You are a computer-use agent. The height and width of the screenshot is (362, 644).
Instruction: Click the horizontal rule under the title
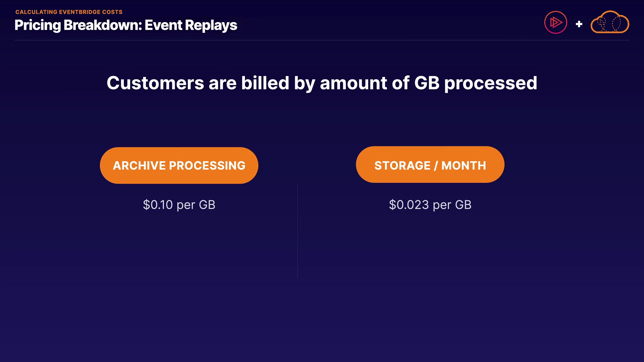tap(322, 40)
